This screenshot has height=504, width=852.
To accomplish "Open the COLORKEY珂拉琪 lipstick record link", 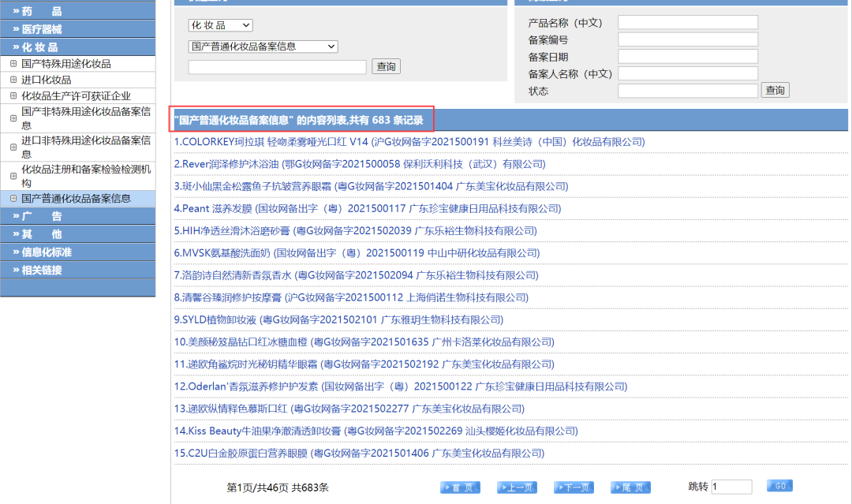I will coord(409,142).
